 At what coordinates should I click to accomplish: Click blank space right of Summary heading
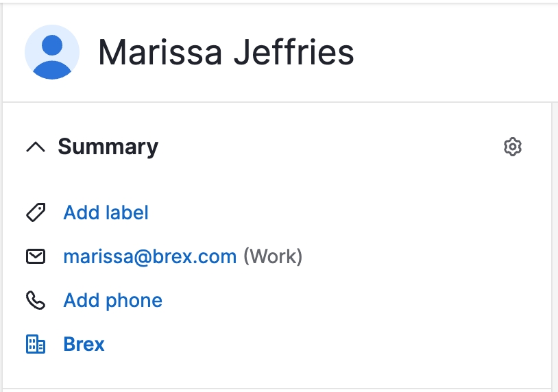coord(329,147)
